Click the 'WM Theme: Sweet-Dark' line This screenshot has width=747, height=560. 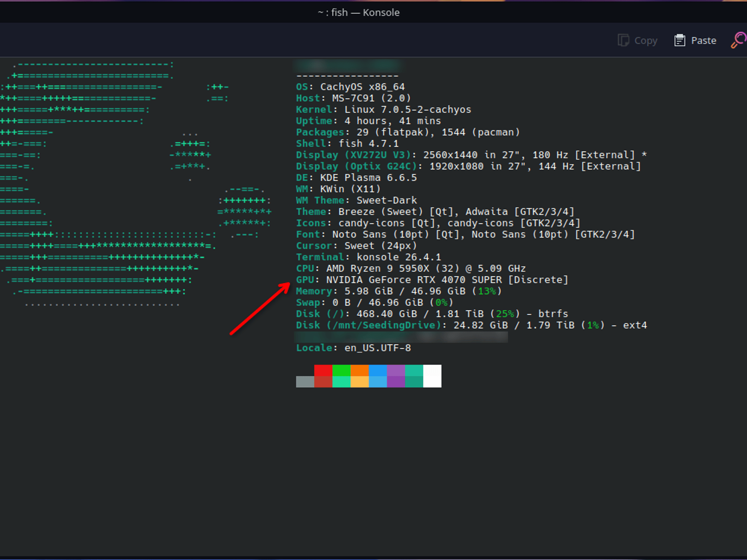coord(356,200)
